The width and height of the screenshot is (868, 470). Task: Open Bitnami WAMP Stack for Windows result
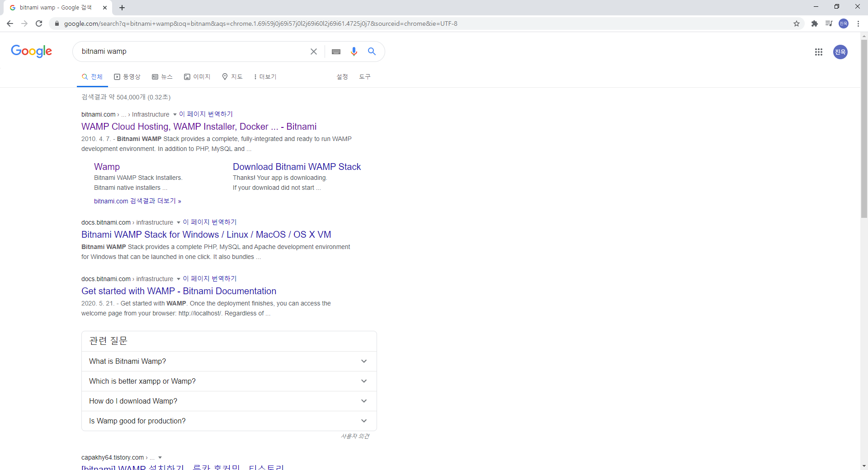pos(206,235)
